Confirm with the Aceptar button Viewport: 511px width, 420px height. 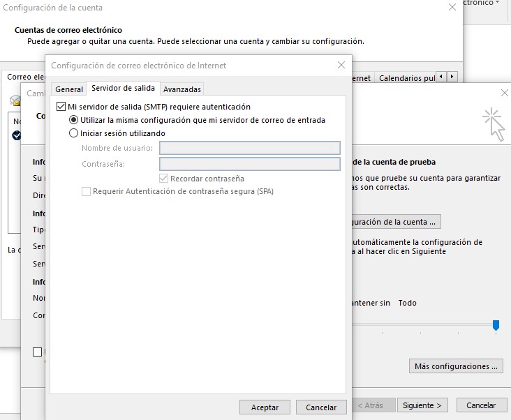tap(265, 407)
